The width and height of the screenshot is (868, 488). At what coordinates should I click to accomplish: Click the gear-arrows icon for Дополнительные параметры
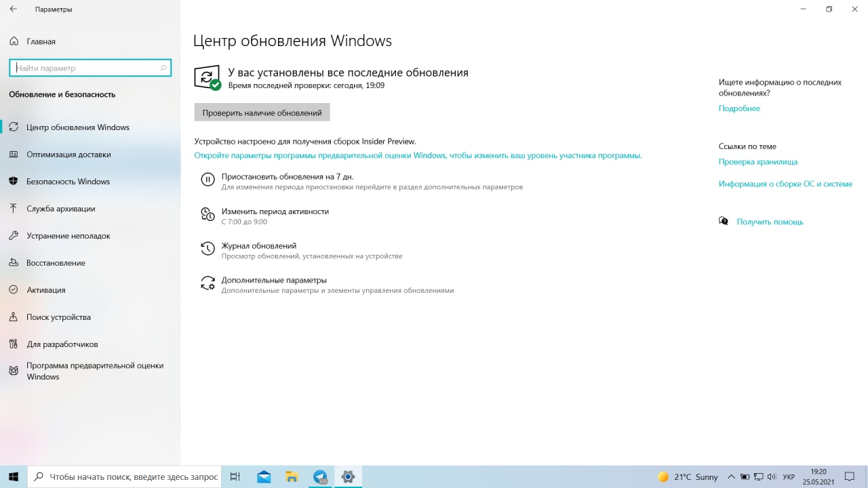point(208,283)
